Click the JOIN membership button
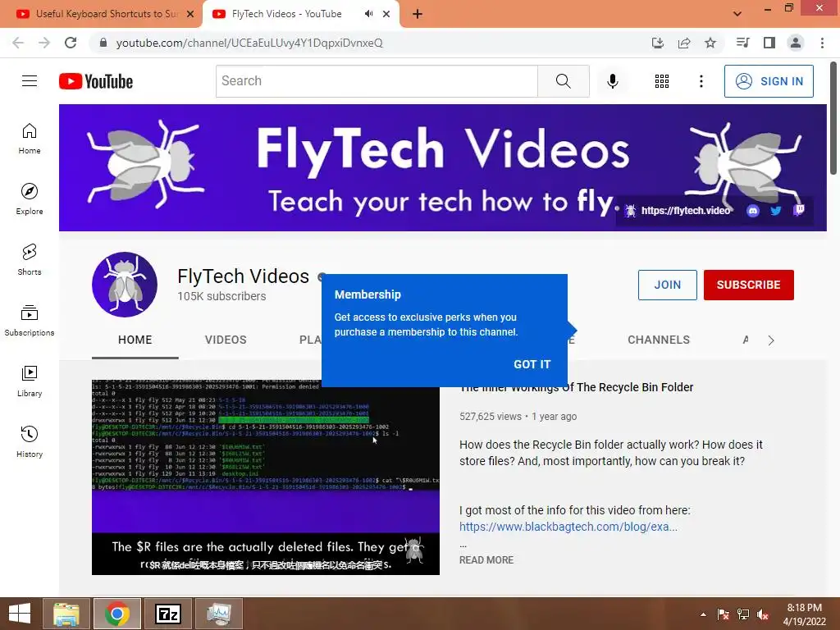 point(668,285)
